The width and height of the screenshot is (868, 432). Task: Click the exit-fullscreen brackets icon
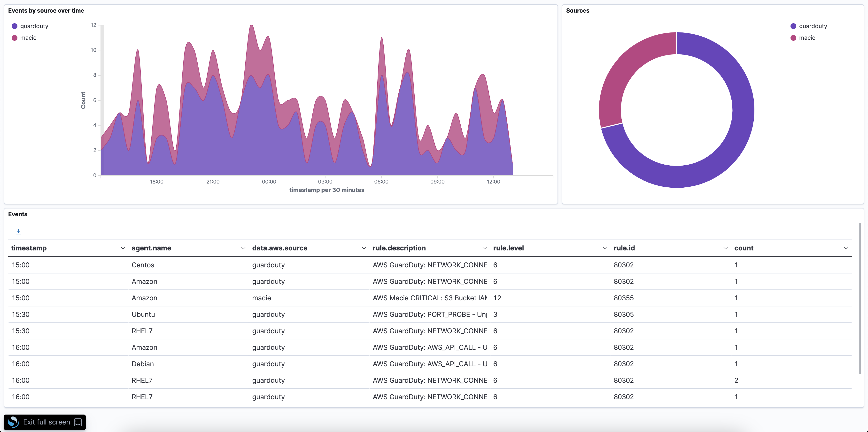[78, 422]
